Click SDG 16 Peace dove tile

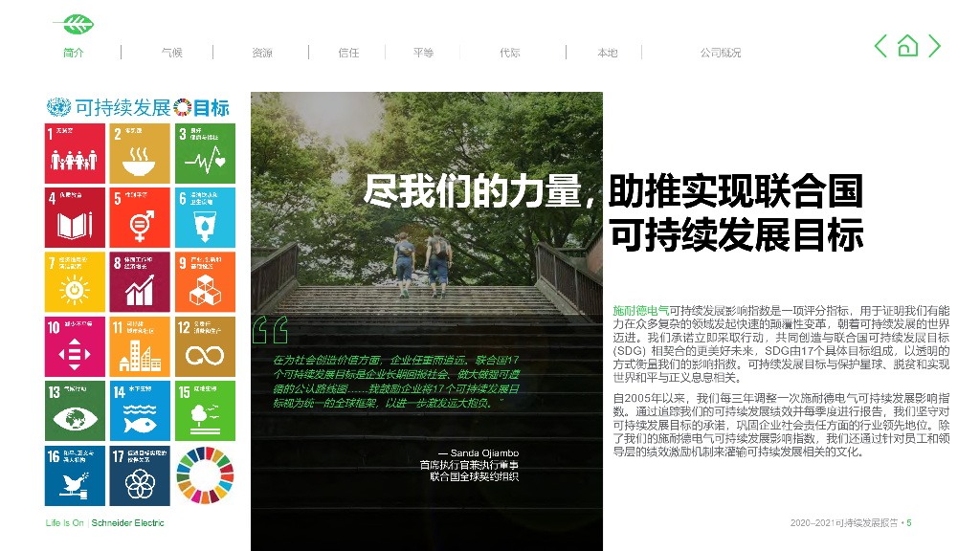[75, 475]
